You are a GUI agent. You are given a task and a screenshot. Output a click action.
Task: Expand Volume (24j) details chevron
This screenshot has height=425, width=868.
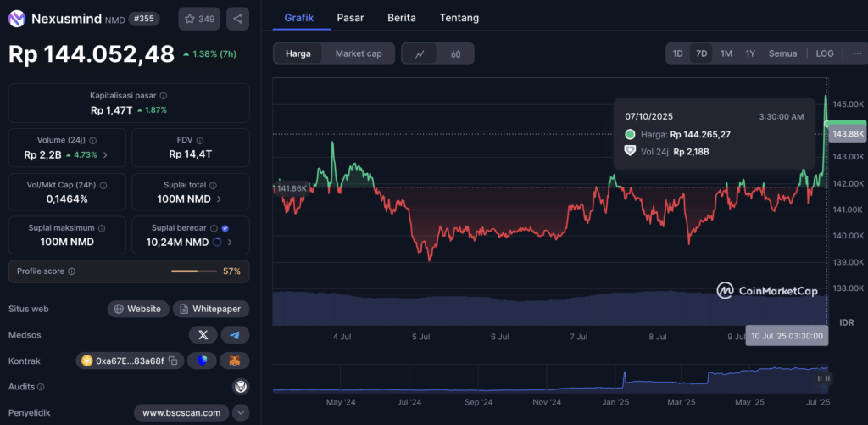point(105,155)
